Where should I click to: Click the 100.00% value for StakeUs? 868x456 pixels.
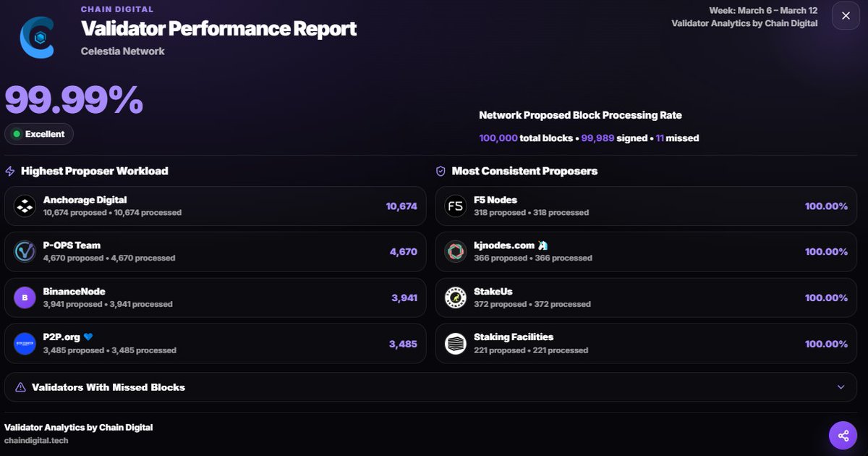click(x=826, y=297)
